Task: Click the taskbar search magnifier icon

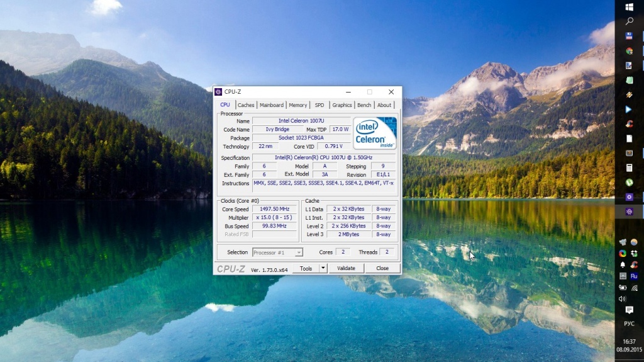Action: pyautogui.click(x=629, y=21)
